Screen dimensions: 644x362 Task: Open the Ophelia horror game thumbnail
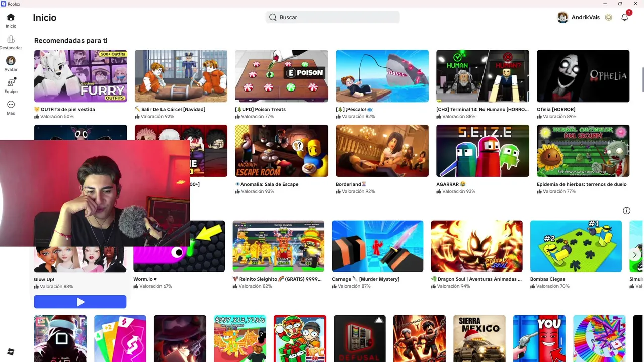pyautogui.click(x=583, y=76)
